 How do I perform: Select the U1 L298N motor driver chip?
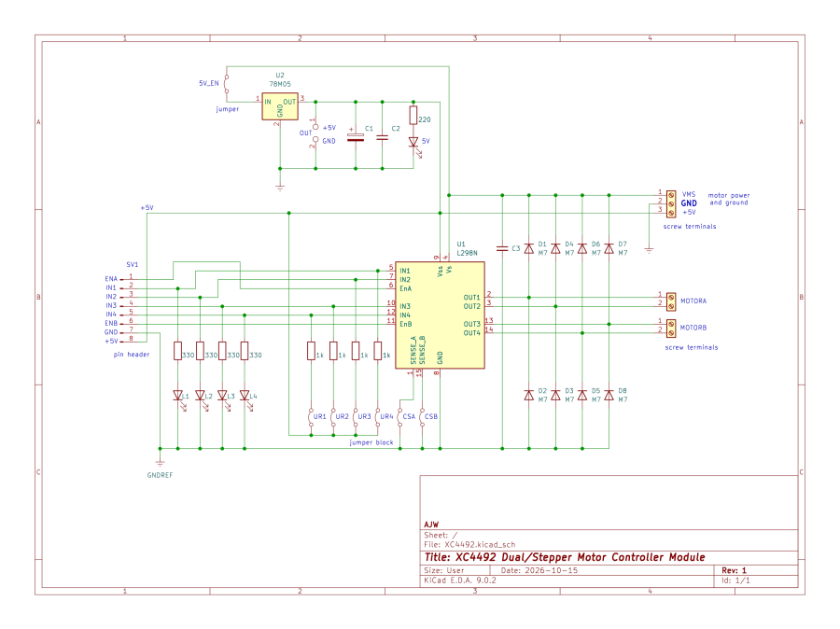(440, 315)
